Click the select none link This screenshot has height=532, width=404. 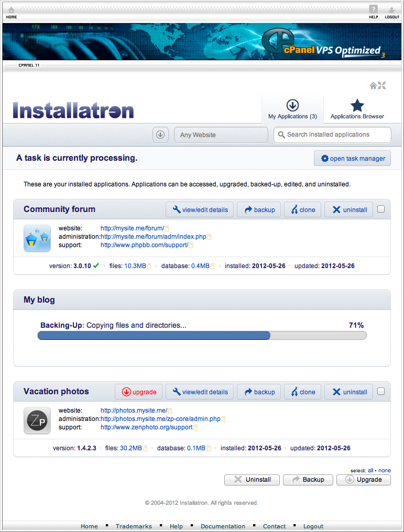click(385, 471)
